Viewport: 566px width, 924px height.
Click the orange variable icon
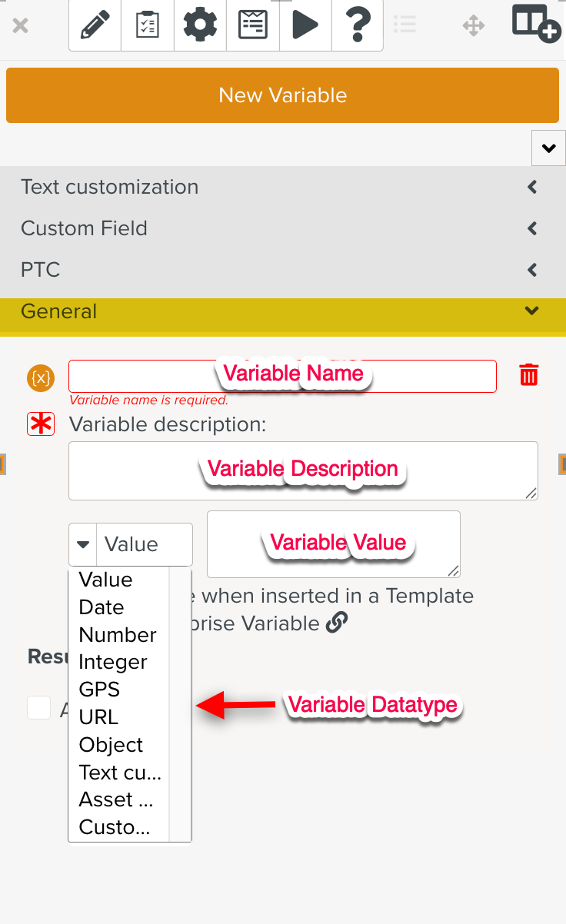[41, 377]
